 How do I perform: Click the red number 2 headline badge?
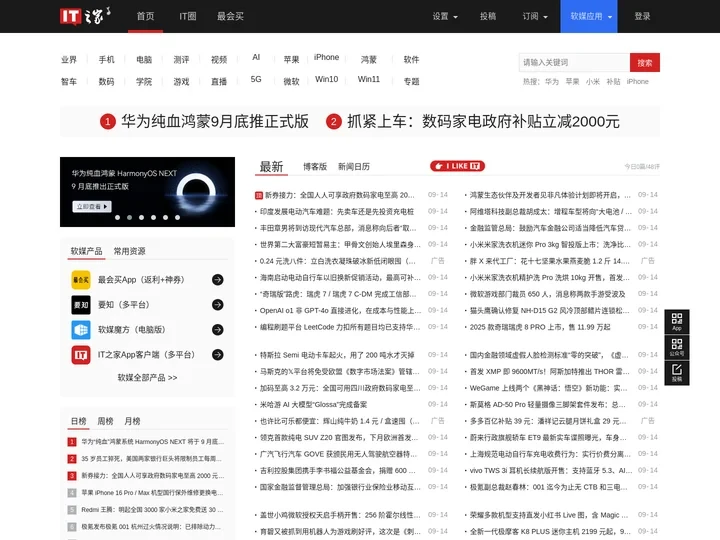coord(334,122)
